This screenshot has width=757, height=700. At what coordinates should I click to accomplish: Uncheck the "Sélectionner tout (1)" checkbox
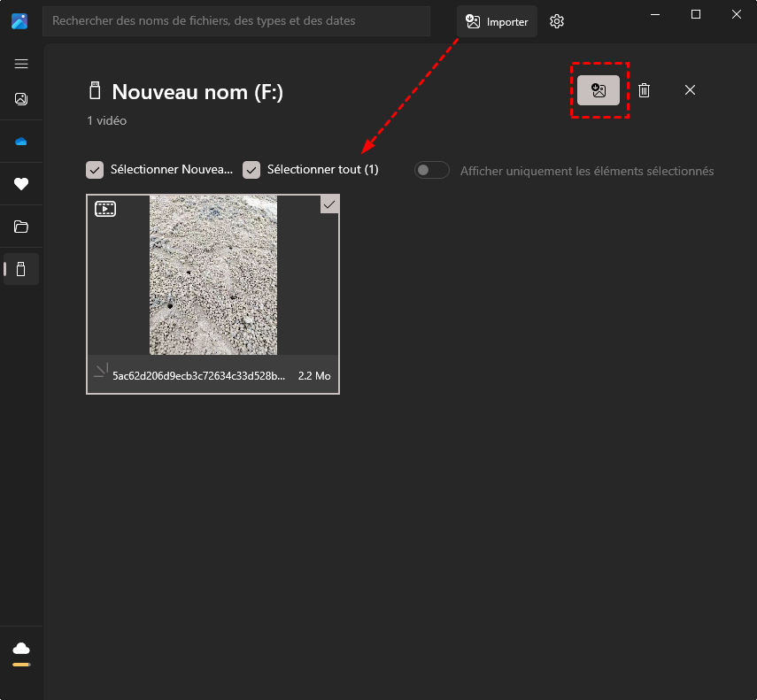[x=251, y=170]
